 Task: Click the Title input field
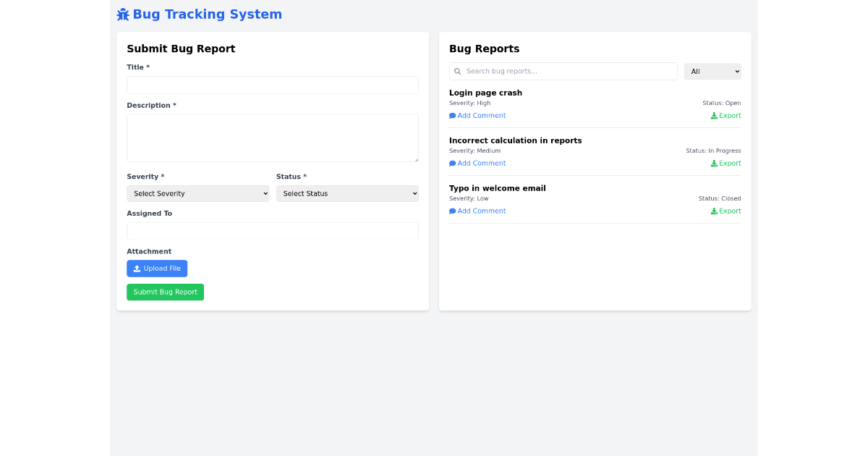[273, 85]
